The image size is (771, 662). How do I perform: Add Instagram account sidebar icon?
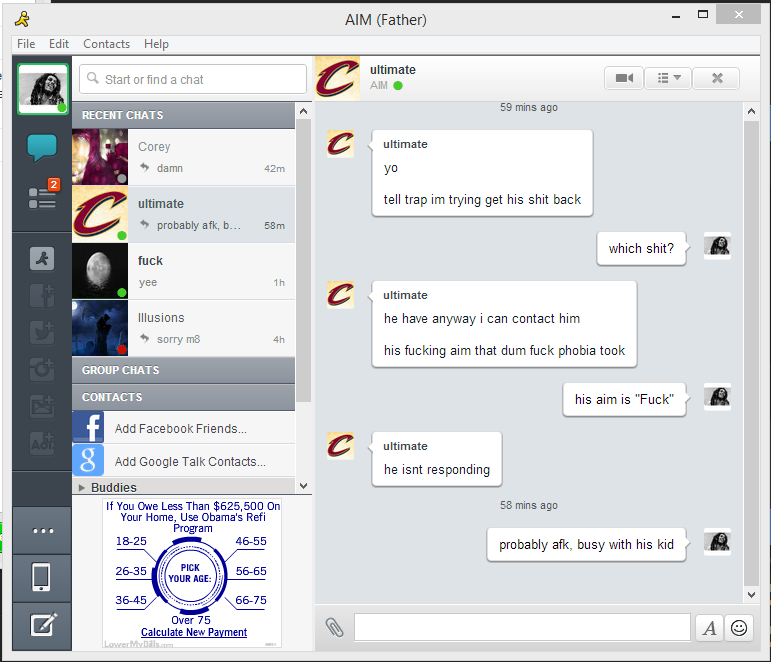coord(42,369)
